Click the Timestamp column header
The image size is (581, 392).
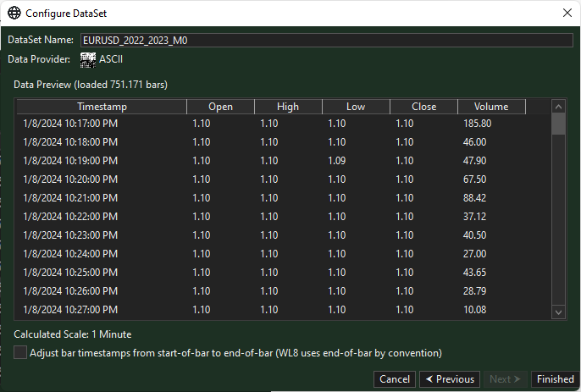[x=102, y=107]
